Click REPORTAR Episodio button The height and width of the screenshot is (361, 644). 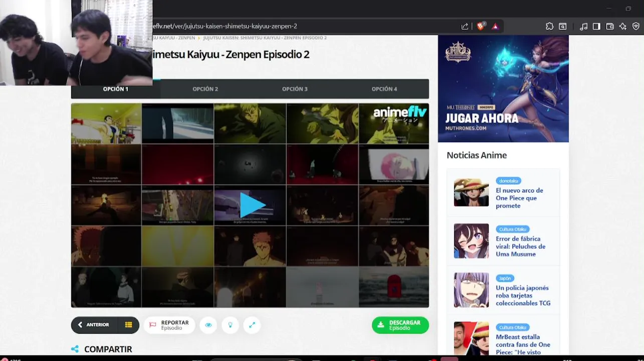point(169,325)
